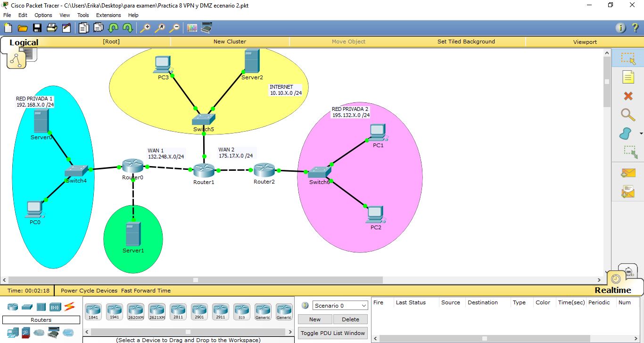Viewport: 644px width, 343px height.
Task: Click the Copy icon in top toolbar
Action: point(83,28)
